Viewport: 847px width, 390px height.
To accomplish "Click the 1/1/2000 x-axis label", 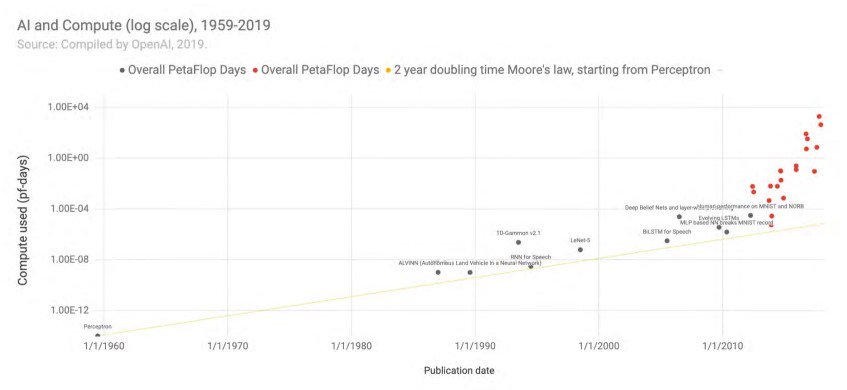I will coord(598,346).
